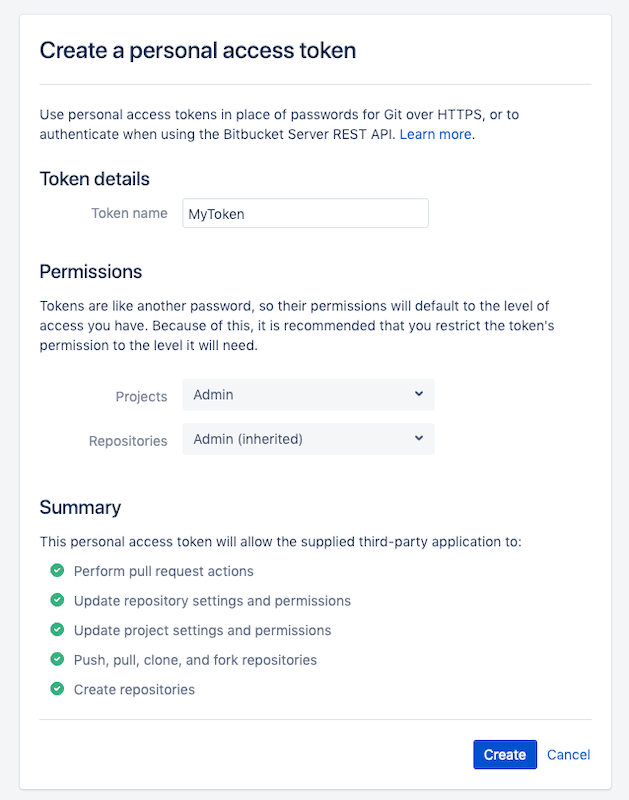The height and width of the screenshot is (800, 629).
Task: Click check icon next to "Update repository settings"
Action: [x=57, y=601]
